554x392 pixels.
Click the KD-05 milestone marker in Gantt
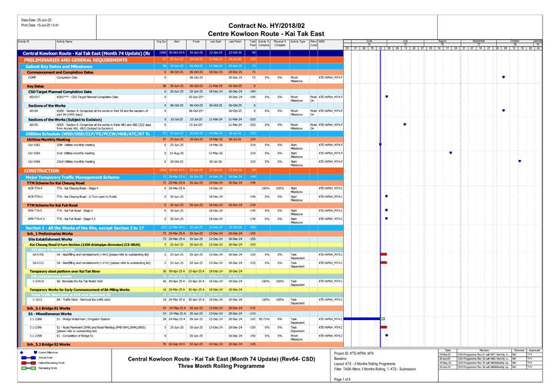tap(405, 125)
